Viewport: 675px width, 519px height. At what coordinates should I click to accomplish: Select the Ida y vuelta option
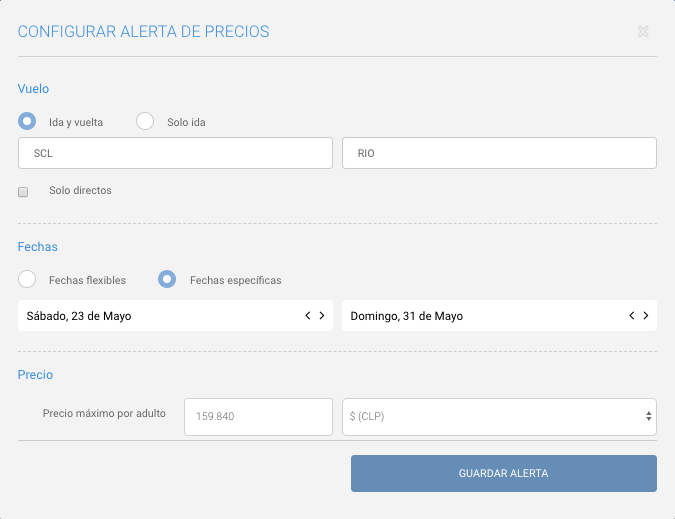[x=27, y=121]
